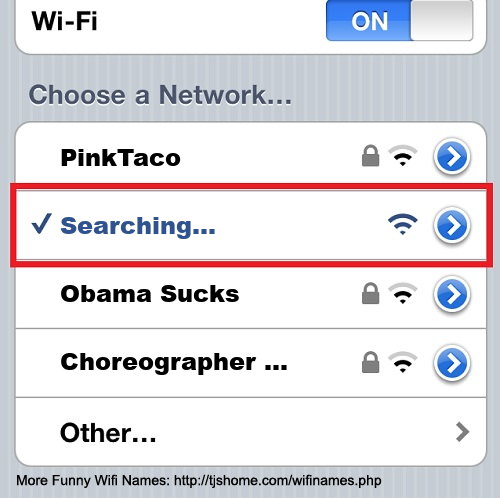Tap the lock icon on Choreographer row
This screenshot has height=498, width=500.
coord(370,362)
